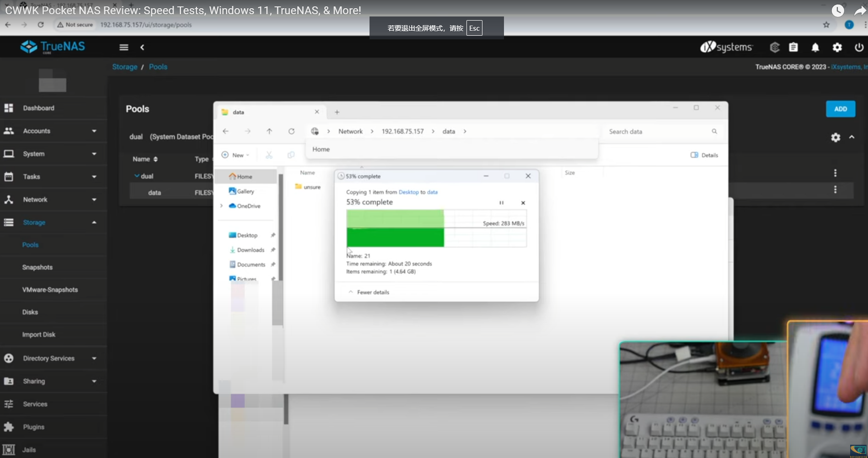This screenshot has height=458, width=868.
Task: Open the TrueCommand status icon
Action: (x=774, y=47)
